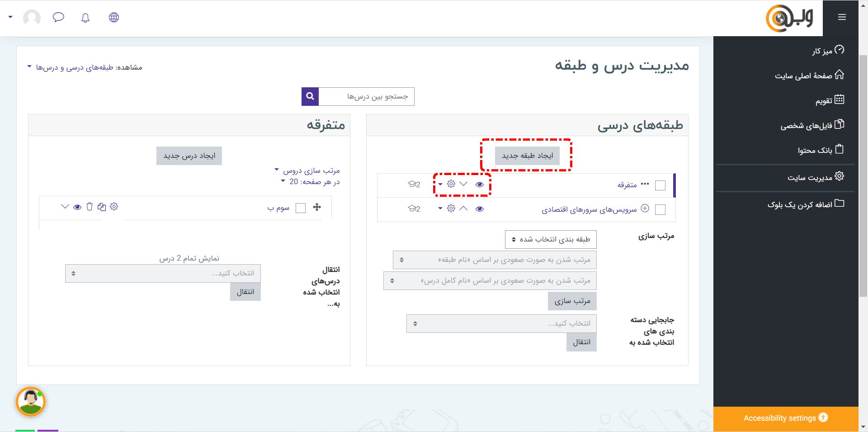Delete course سوم ب with trash icon
The width and height of the screenshot is (868, 432).
90,207
